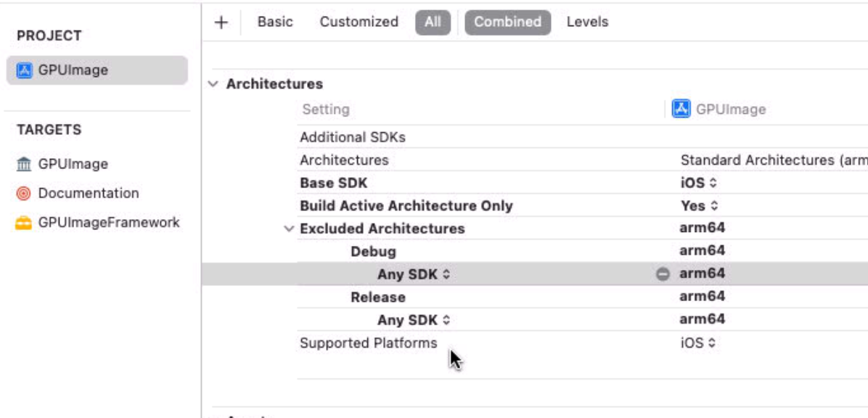Collapse the Architectures section
The height and width of the screenshot is (418, 868).
pos(213,84)
